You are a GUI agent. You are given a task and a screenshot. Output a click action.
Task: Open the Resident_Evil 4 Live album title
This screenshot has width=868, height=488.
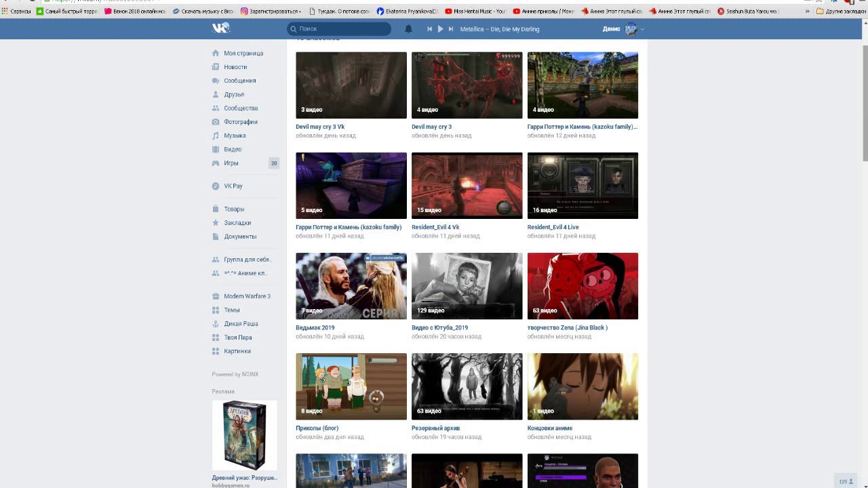tap(553, 227)
